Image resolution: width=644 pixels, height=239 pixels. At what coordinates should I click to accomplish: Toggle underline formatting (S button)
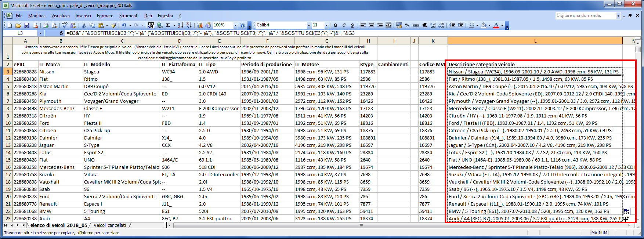[352, 25]
